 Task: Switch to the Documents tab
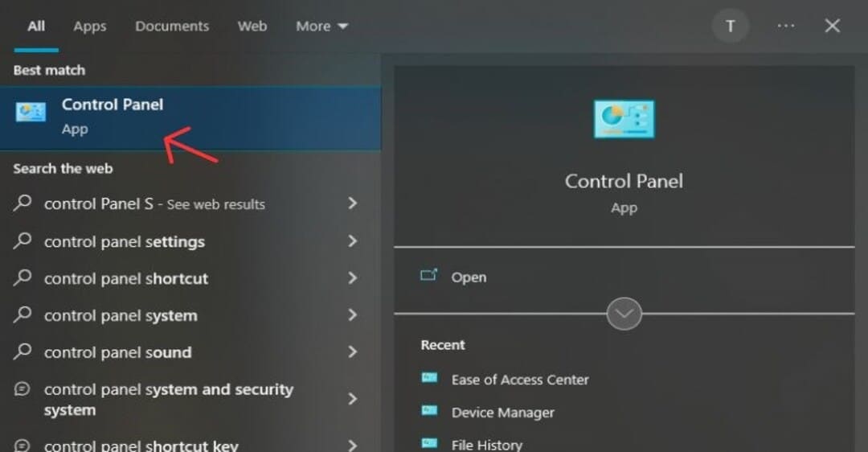tap(172, 27)
